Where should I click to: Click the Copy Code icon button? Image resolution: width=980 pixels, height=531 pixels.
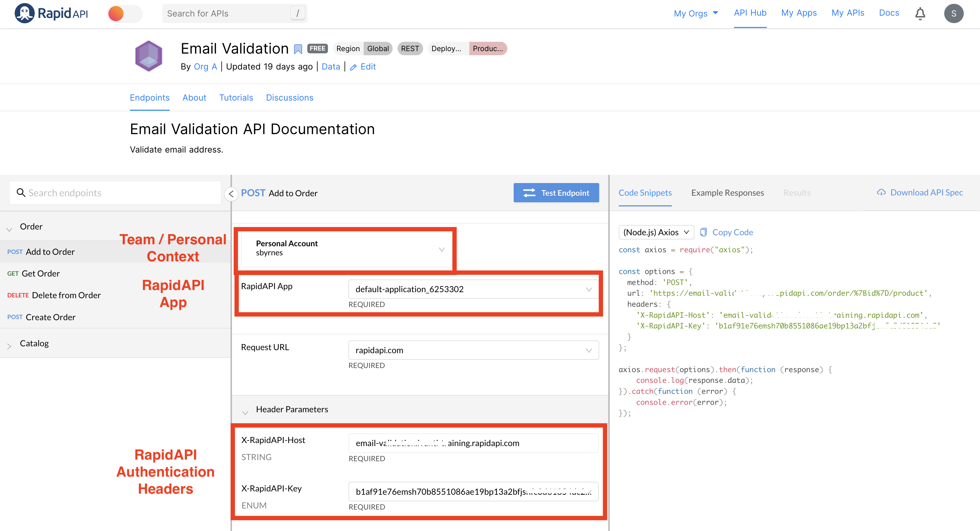pyautogui.click(x=703, y=232)
